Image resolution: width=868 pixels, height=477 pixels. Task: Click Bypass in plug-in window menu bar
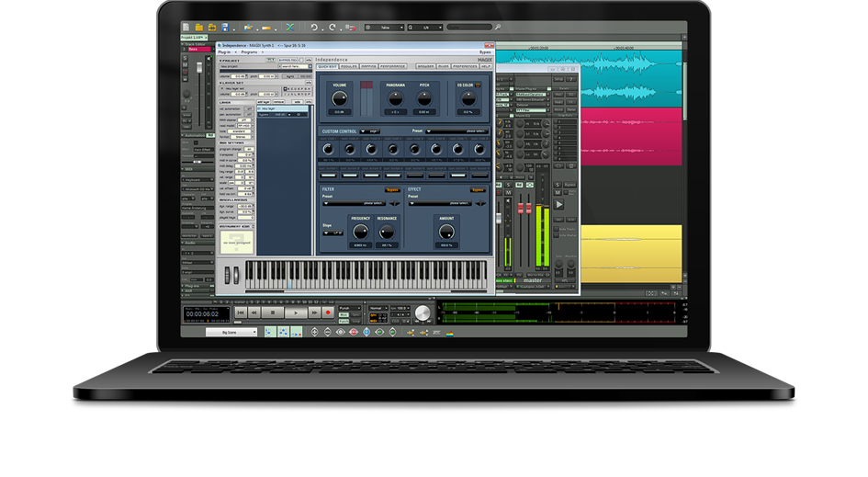(486, 52)
